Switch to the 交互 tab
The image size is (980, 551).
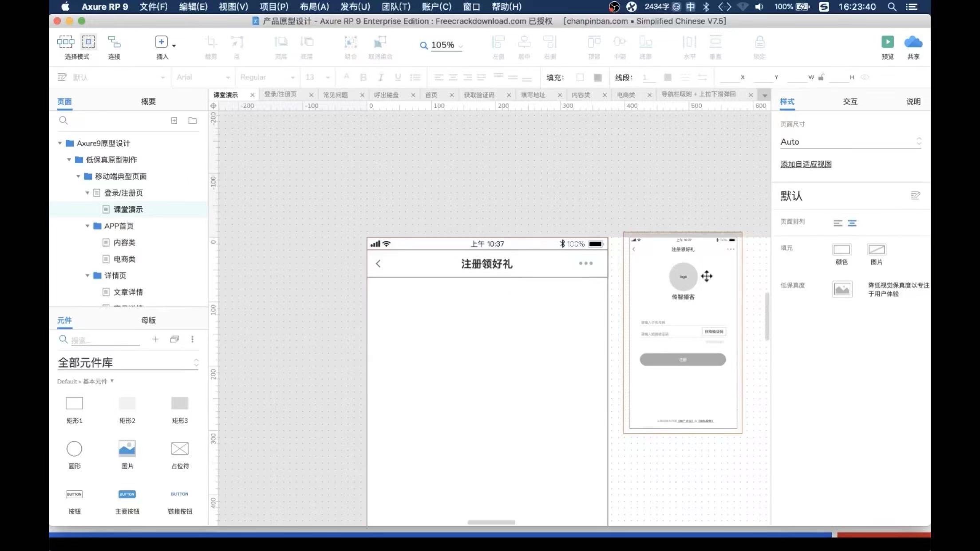(x=850, y=102)
